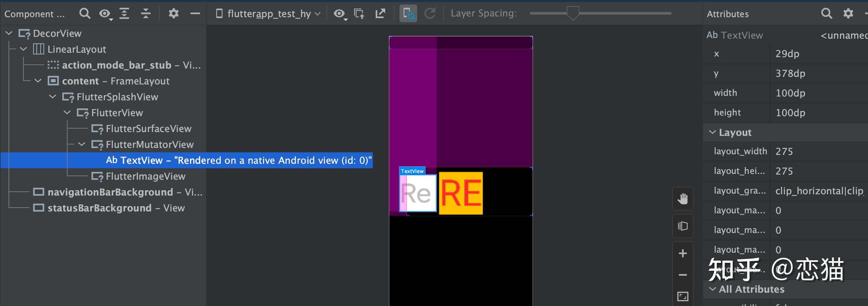
Task: Collapse the All Attributes section
Action: pos(712,289)
